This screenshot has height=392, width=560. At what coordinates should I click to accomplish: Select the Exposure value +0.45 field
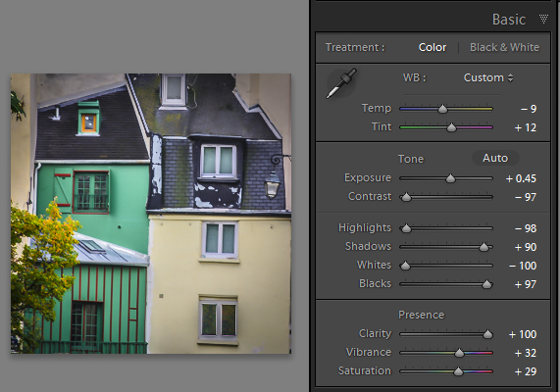(x=521, y=178)
